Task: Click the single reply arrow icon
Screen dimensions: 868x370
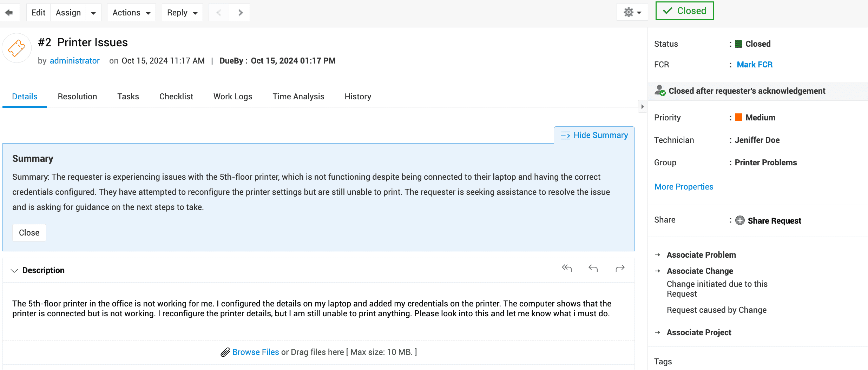Action: coord(593,268)
